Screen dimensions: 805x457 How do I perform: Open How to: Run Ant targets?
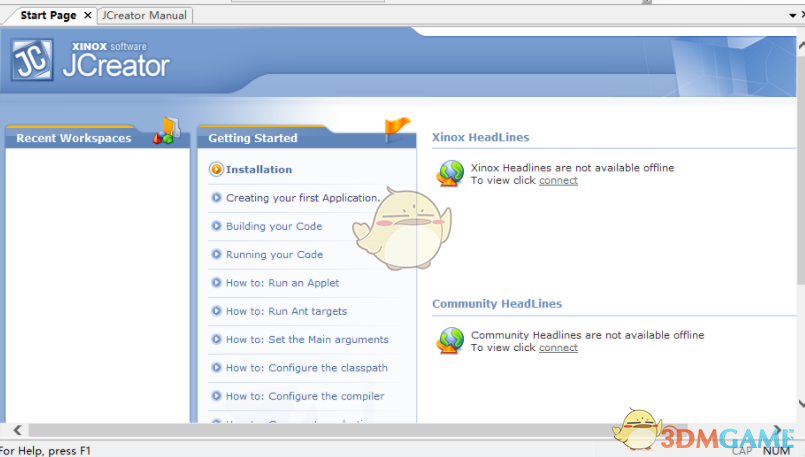[x=286, y=311]
